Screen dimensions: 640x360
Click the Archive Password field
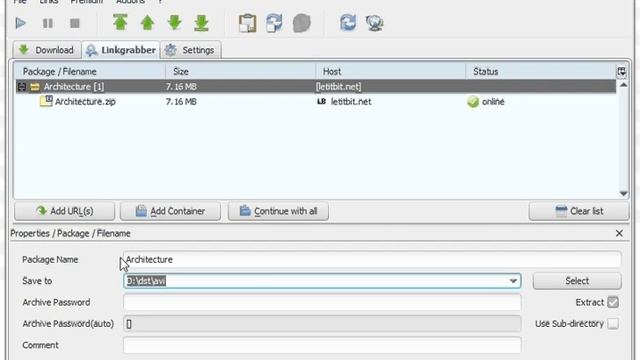click(322, 302)
